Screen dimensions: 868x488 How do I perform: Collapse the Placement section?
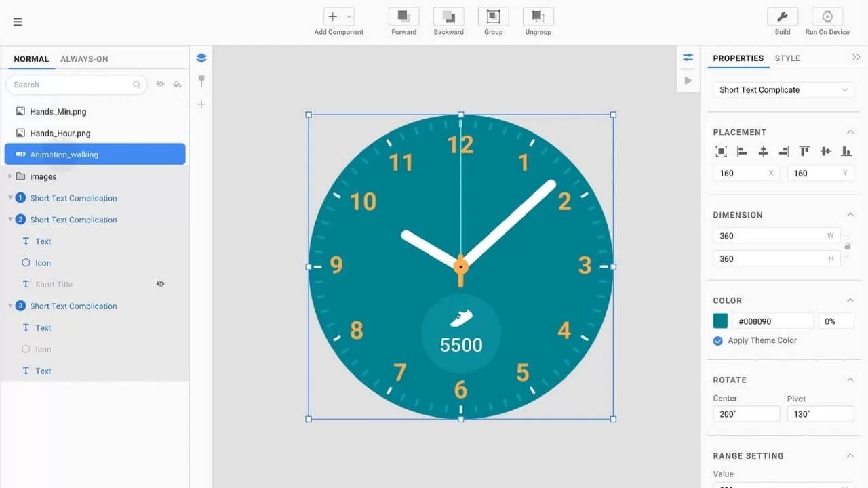tap(850, 131)
